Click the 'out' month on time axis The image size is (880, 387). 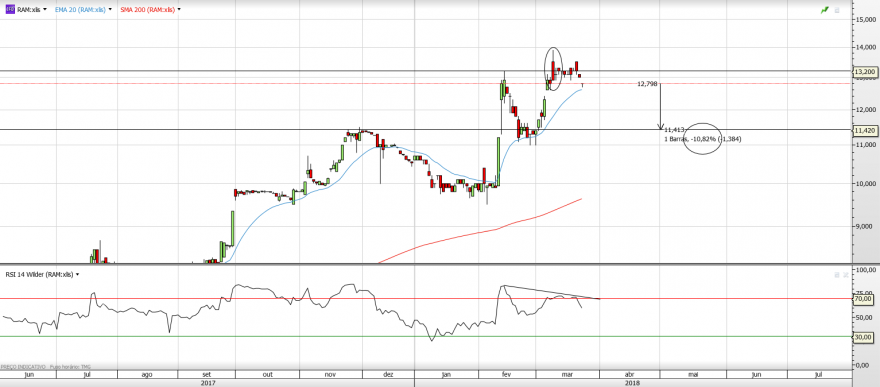[x=268, y=374]
